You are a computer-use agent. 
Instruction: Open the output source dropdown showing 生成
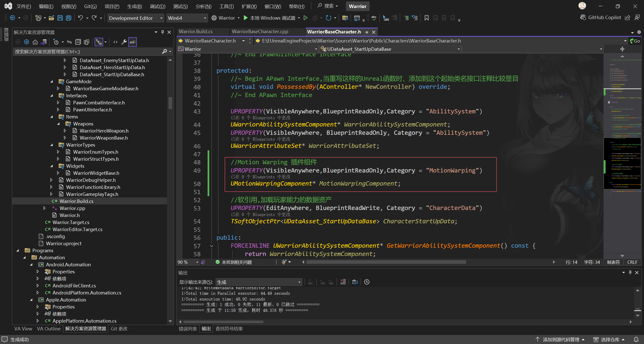[259, 282]
